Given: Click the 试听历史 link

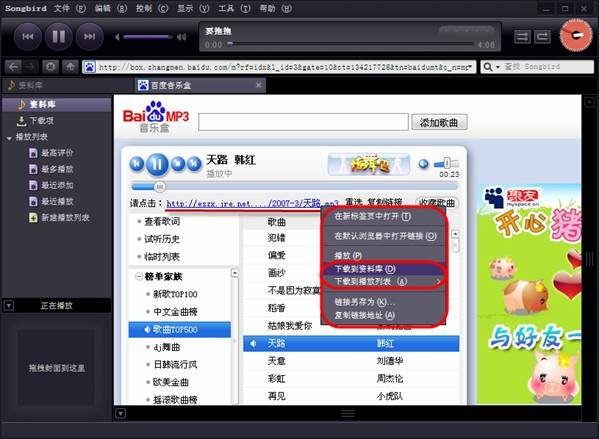Looking at the screenshot, I should click(162, 239).
